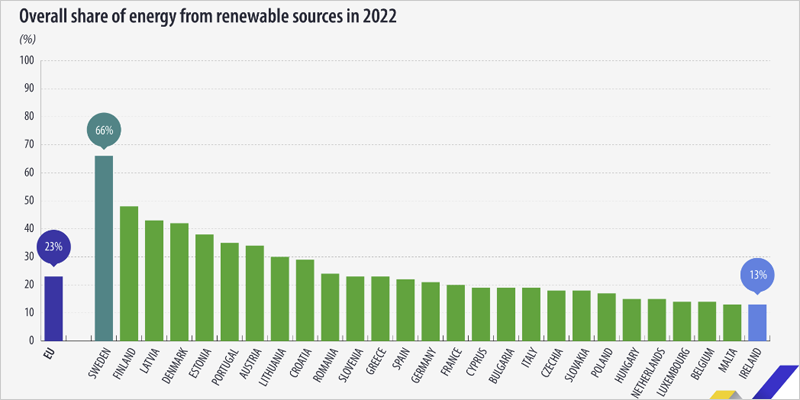The height and width of the screenshot is (400, 800).
Task: Select the Austria bar
Action: click(x=255, y=293)
